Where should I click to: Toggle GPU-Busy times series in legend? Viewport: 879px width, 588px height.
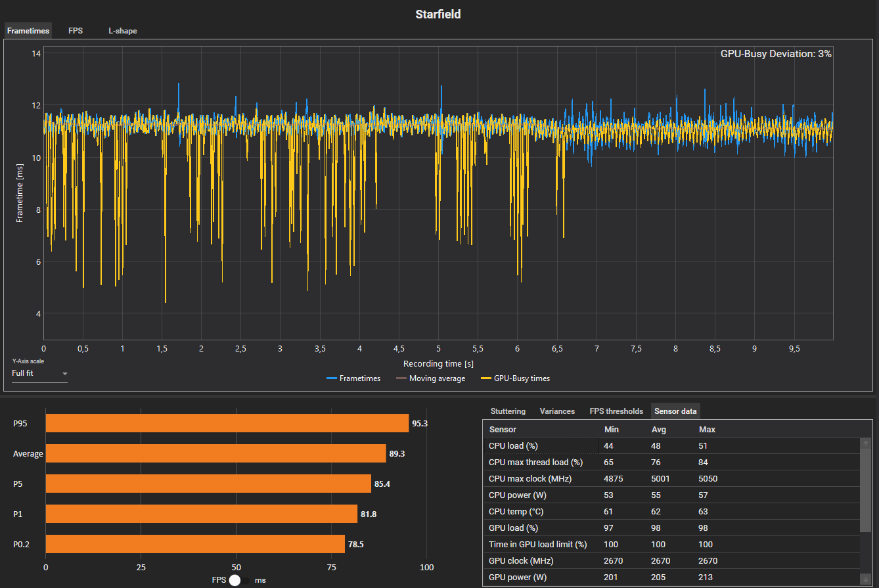[515, 378]
